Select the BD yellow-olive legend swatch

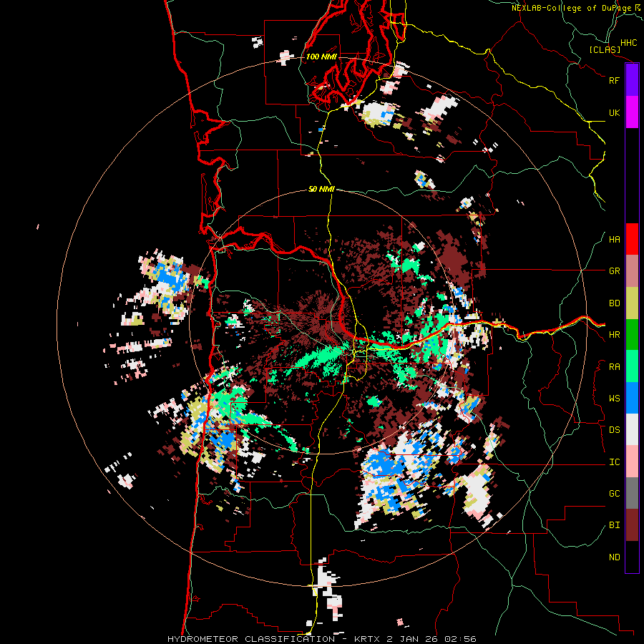click(632, 303)
